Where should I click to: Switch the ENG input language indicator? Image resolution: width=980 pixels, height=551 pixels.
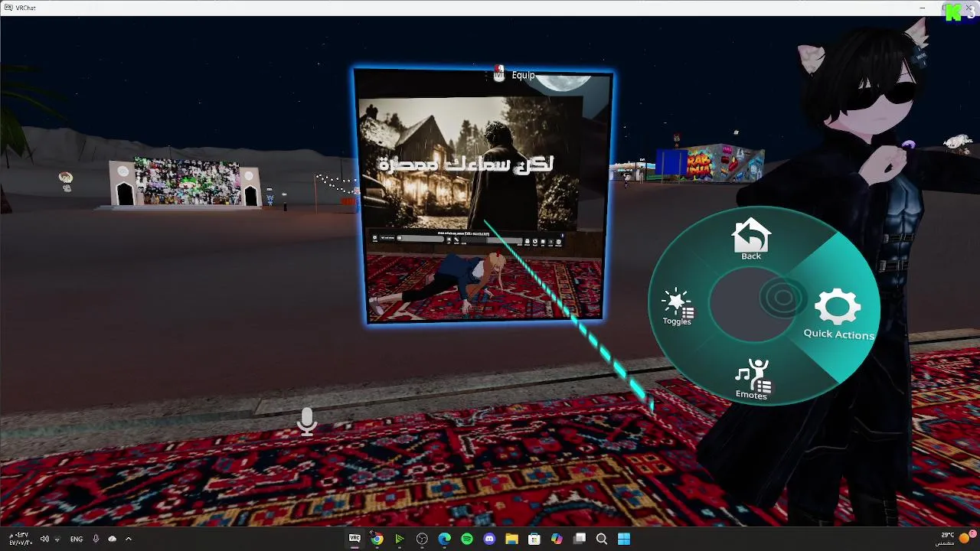pos(77,539)
